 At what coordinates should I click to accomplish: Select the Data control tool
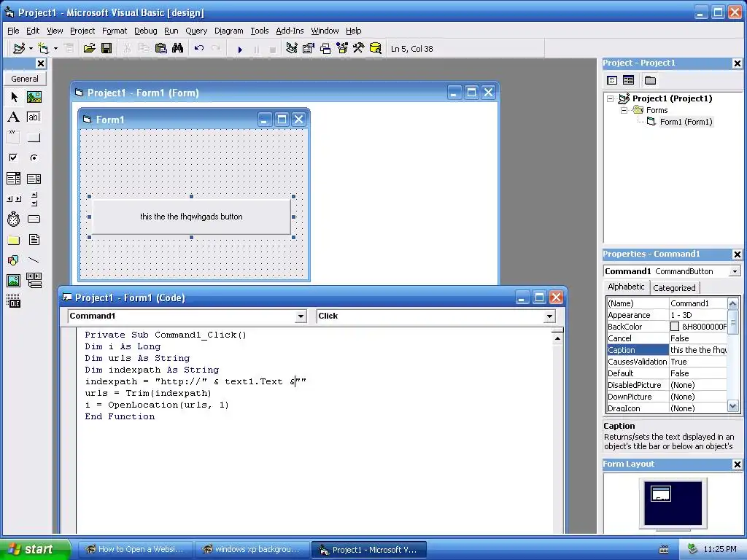[34, 281]
